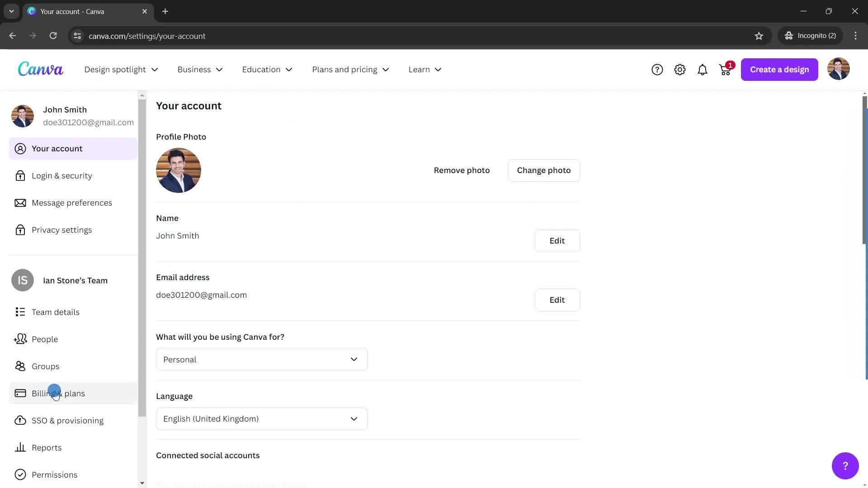Screen dimensions: 868x488
Task: Open the settings gear icon
Action: point(679,70)
